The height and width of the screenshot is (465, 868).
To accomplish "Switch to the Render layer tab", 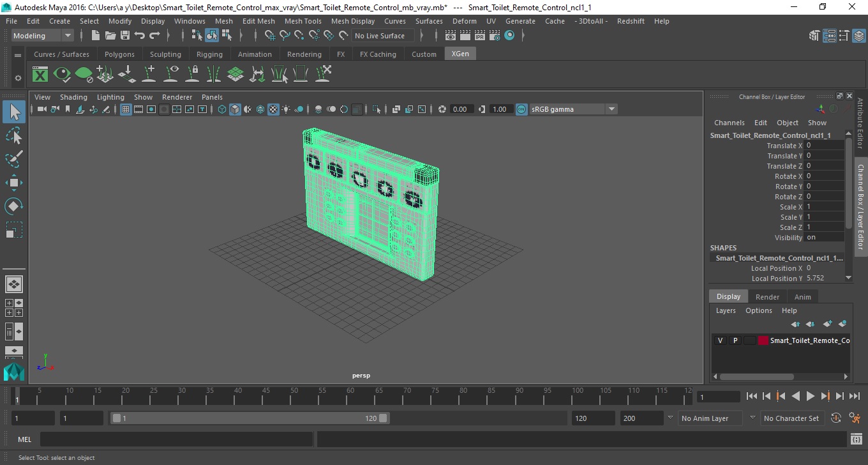I will tap(767, 297).
